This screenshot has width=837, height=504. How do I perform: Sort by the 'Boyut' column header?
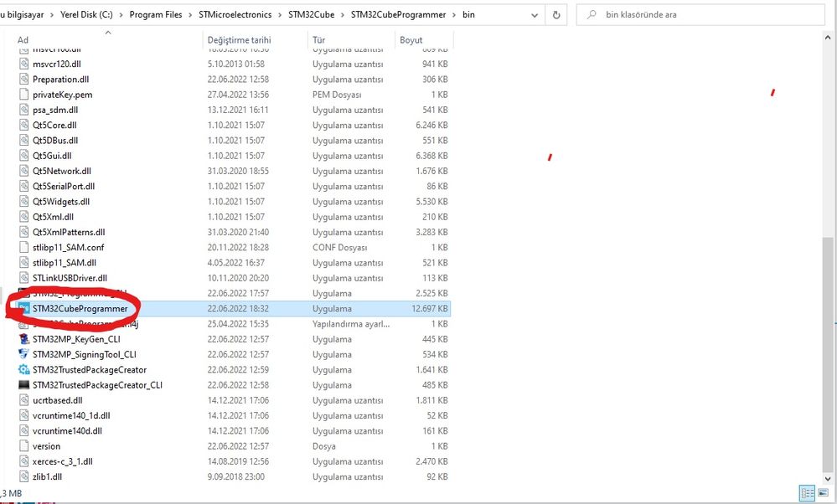click(x=411, y=40)
